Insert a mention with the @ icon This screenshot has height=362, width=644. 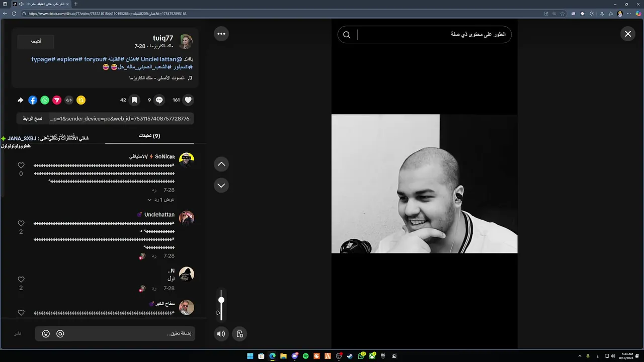pyautogui.click(x=60, y=334)
